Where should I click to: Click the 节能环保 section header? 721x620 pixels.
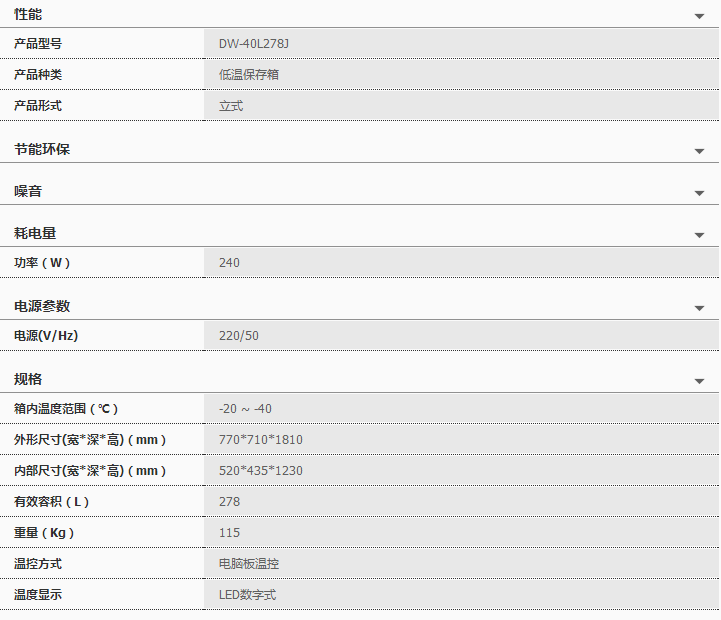click(42, 149)
